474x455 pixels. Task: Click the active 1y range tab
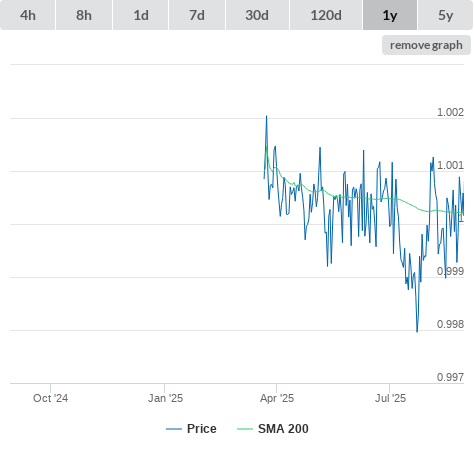click(390, 15)
